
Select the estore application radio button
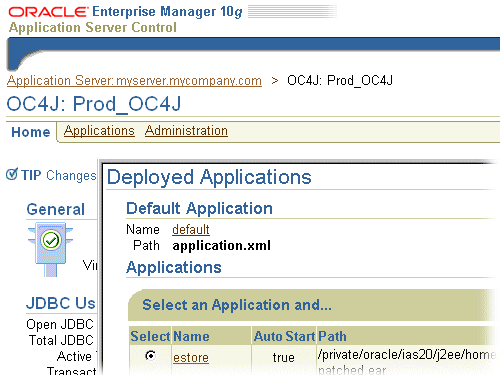150,356
